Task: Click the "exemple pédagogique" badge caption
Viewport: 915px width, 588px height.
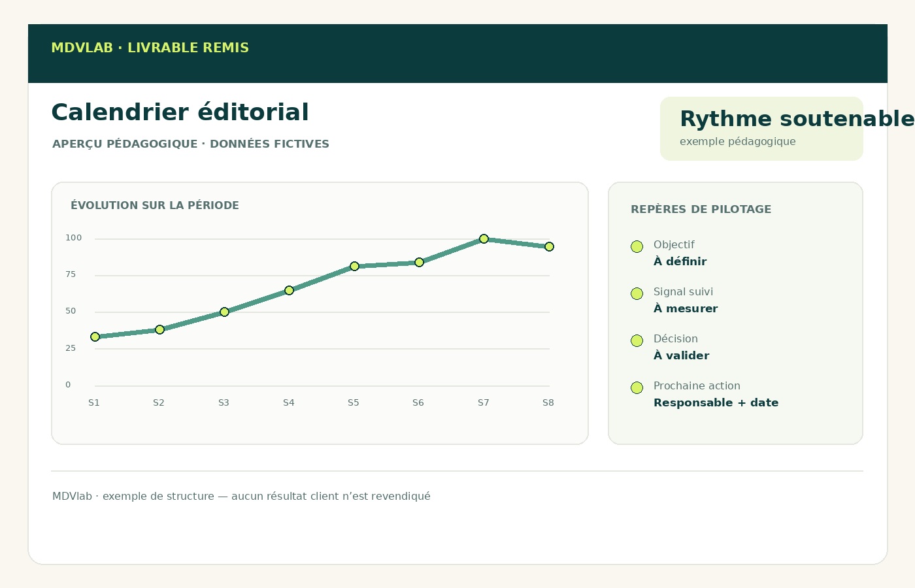Action: [738, 141]
